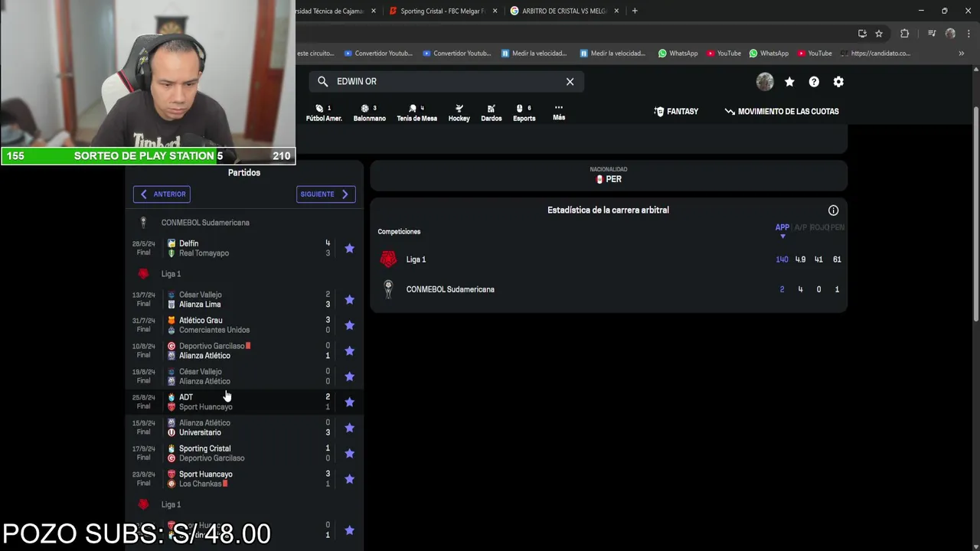Open the FANTASY section
The image size is (980, 551).
676,111
